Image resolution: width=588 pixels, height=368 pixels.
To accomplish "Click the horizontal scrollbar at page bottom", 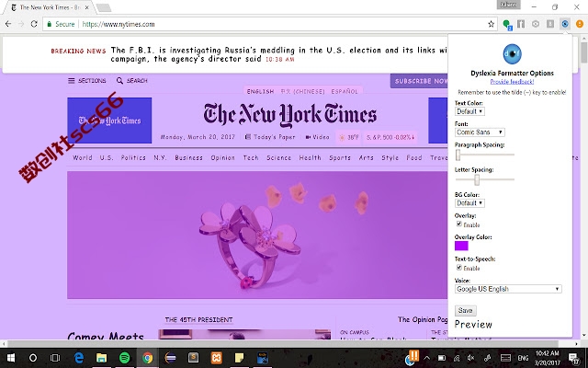I will coord(283,343).
